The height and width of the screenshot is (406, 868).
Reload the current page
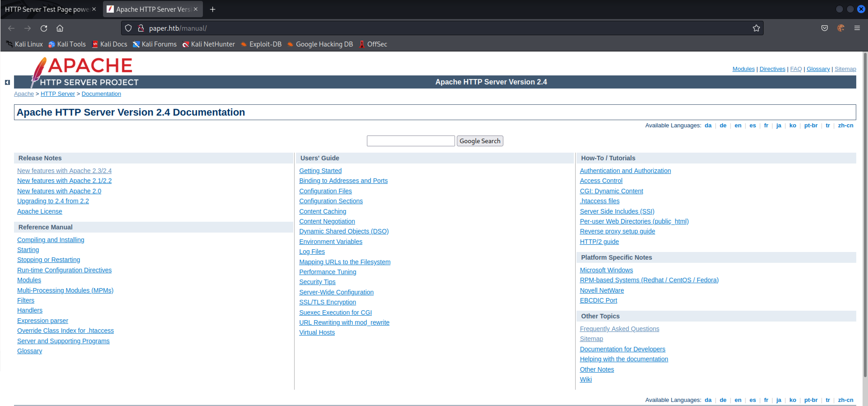[43, 28]
